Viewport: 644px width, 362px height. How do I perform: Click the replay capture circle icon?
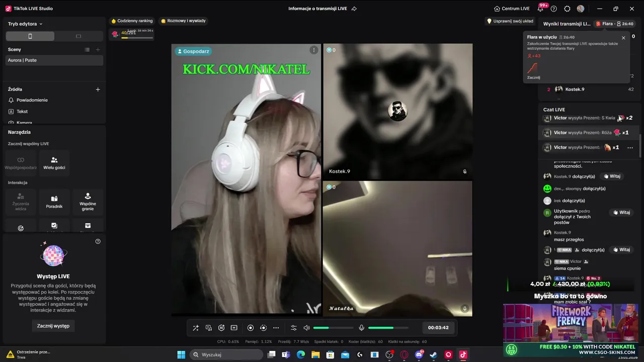263,328
